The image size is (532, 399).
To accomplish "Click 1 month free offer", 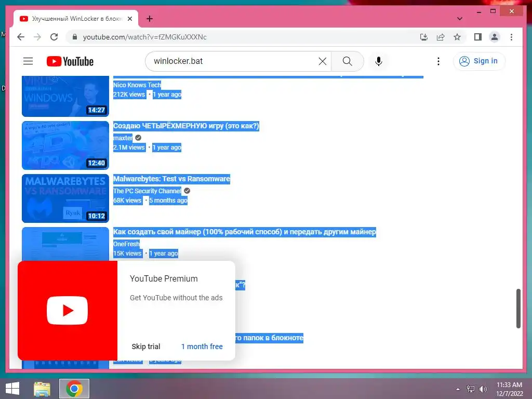I will tap(202, 347).
